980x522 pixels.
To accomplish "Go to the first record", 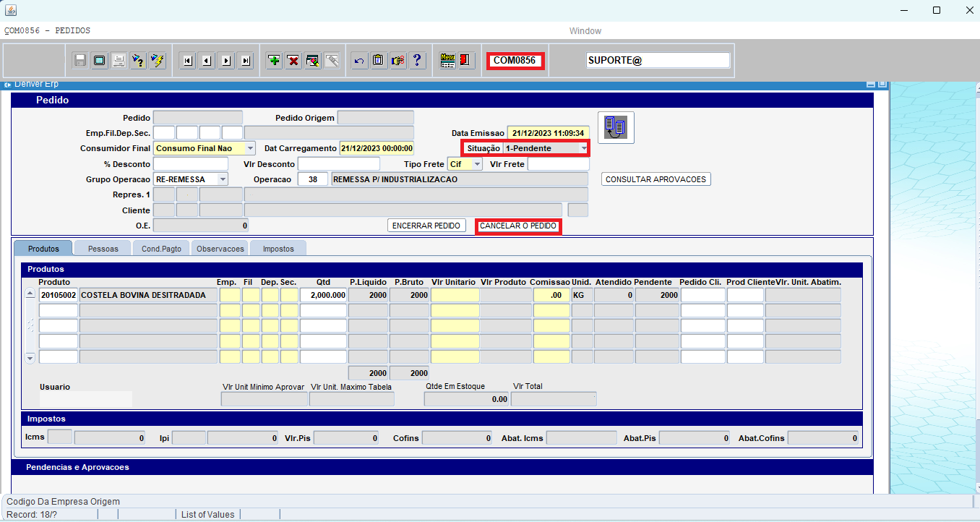I will tap(188, 61).
